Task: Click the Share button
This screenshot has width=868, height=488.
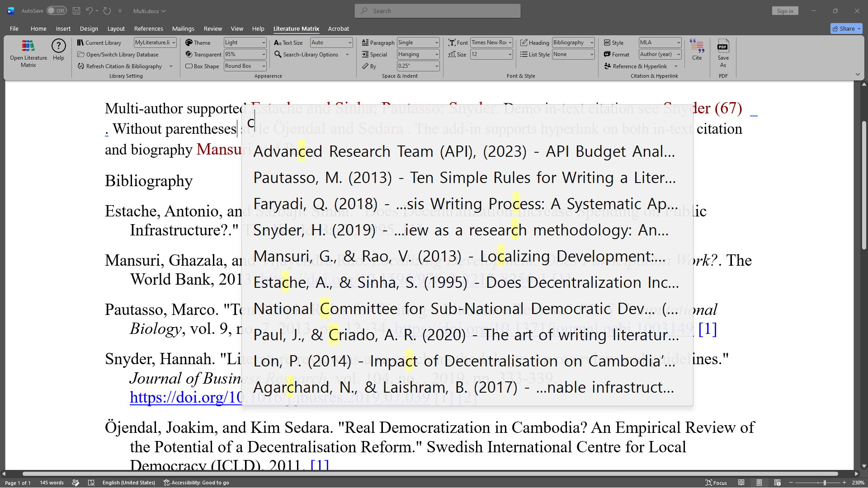Action: click(846, 28)
